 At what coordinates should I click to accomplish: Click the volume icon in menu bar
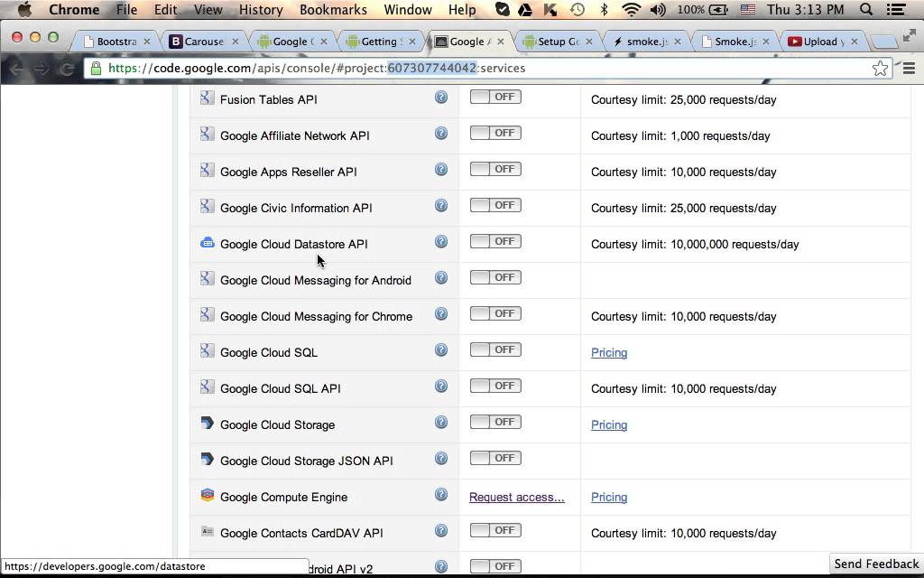pos(658,9)
